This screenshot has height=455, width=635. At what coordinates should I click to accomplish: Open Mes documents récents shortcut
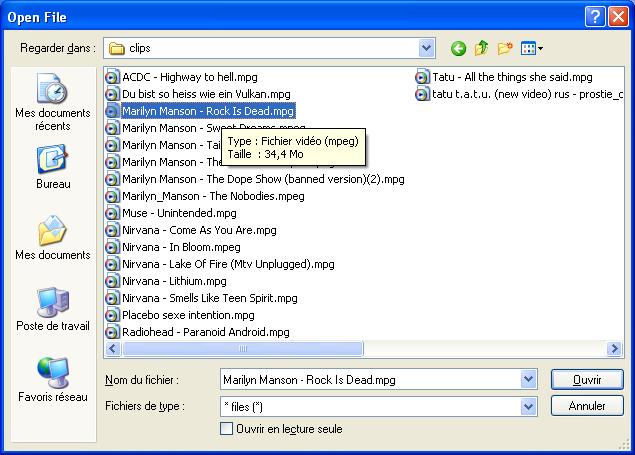(53, 102)
